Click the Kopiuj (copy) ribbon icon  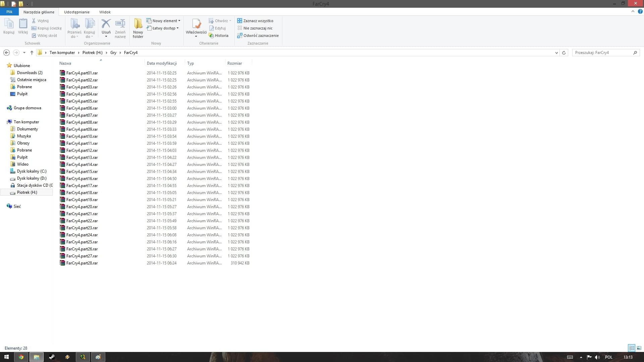(x=9, y=26)
